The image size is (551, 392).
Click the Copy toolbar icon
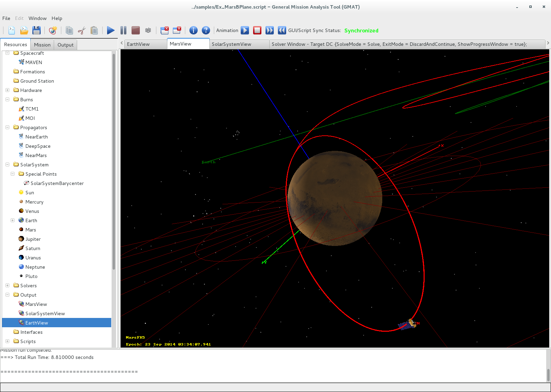pos(69,30)
